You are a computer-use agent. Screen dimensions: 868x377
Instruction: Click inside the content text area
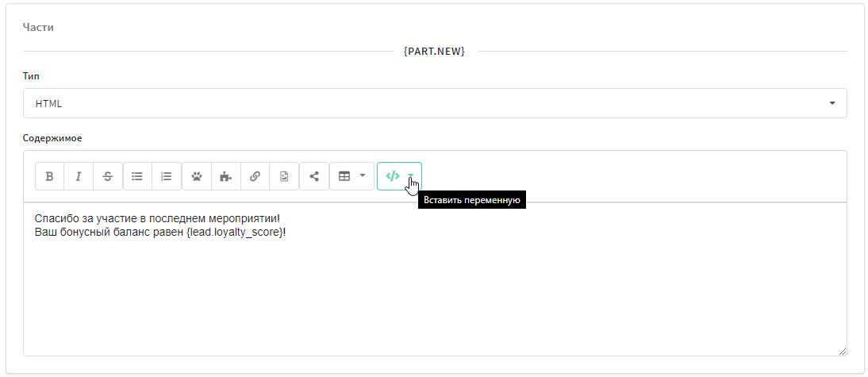point(435,279)
